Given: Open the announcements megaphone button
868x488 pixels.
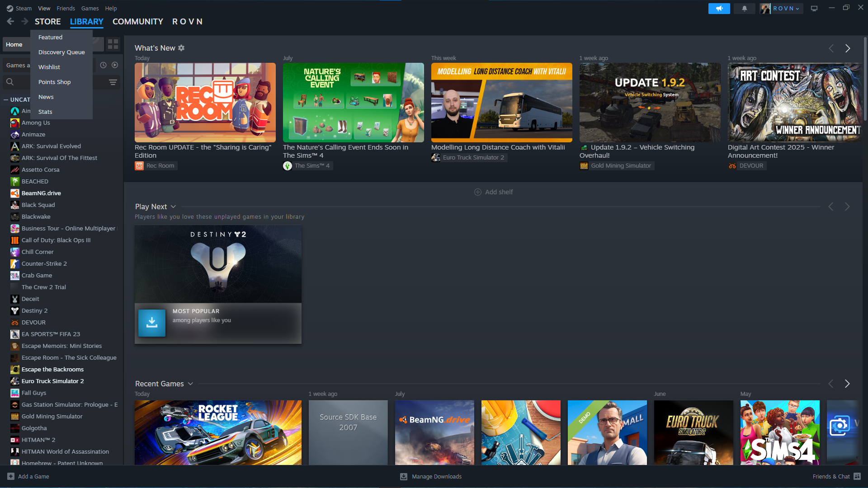Looking at the screenshot, I should pos(719,8).
